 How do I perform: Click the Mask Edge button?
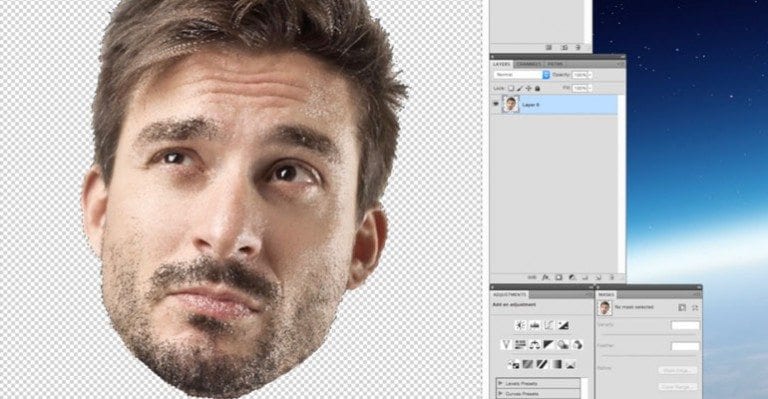(x=677, y=371)
